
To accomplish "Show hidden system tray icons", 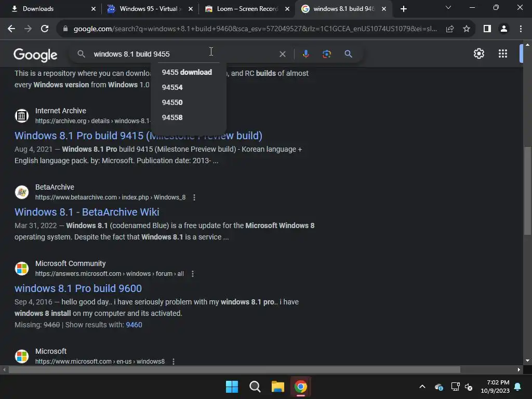I will [422, 387].
